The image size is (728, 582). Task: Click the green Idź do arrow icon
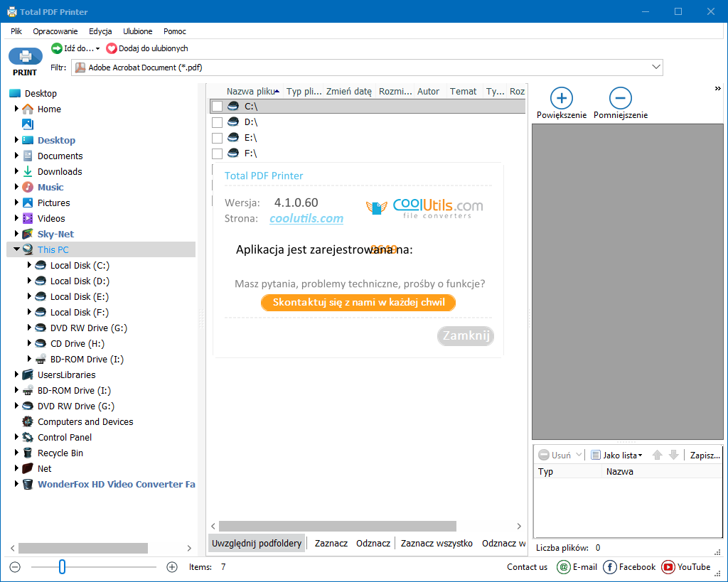click(57, 48)
